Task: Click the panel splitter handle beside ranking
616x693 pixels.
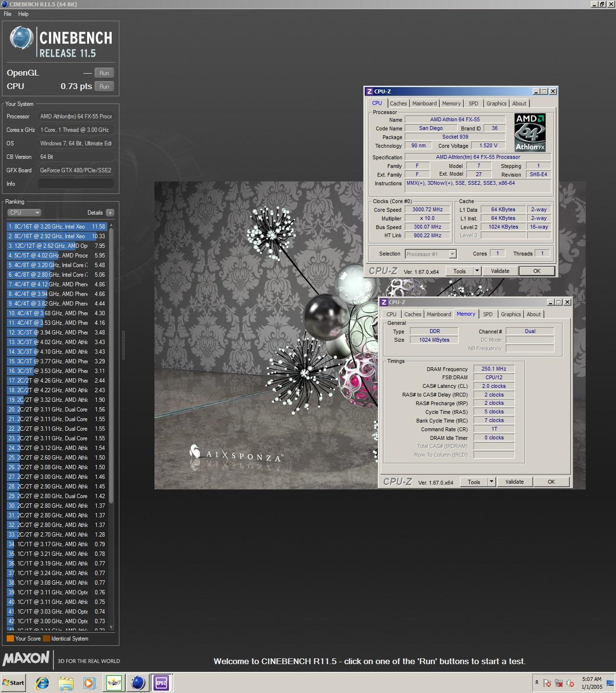Action: [123, 345]
